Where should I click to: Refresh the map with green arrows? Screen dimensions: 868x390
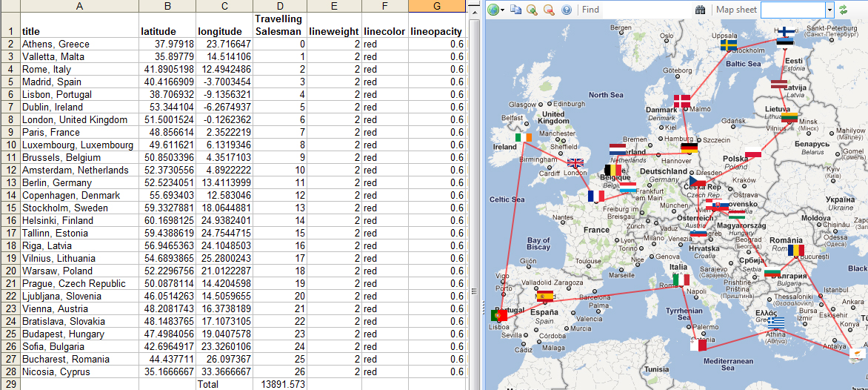pos(844,10)
